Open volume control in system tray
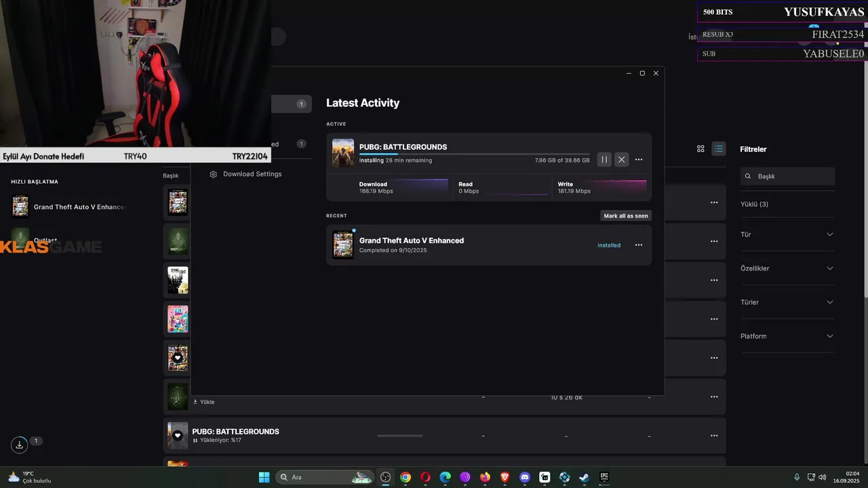 (823, 477)
